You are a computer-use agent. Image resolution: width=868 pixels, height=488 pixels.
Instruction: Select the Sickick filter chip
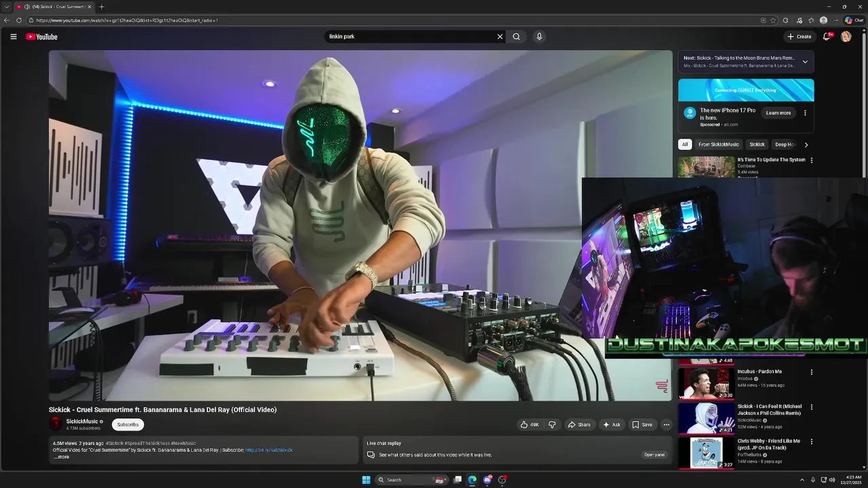click(757, 144)
